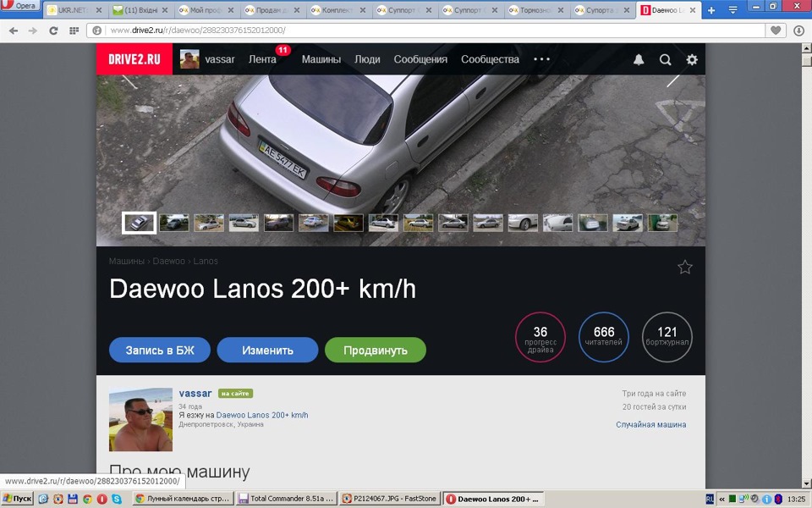
Task: Click the Запись в БЖ button
Action: pos(160,350)
